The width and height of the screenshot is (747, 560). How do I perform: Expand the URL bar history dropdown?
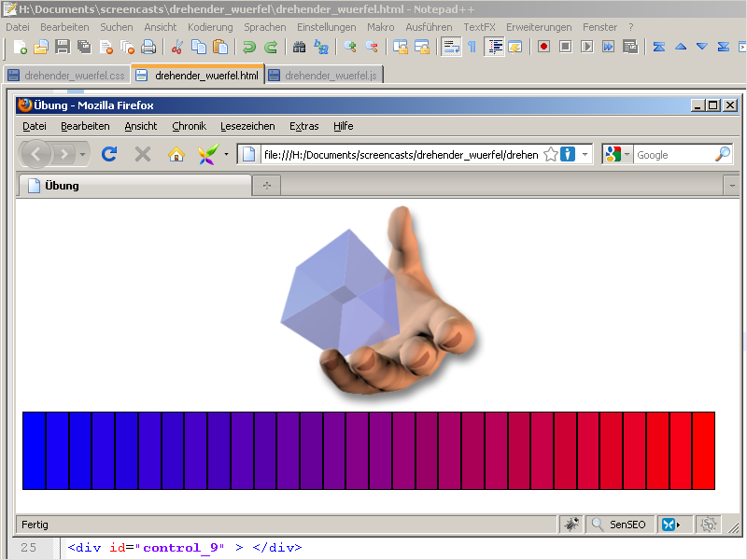tap(585, 154)
